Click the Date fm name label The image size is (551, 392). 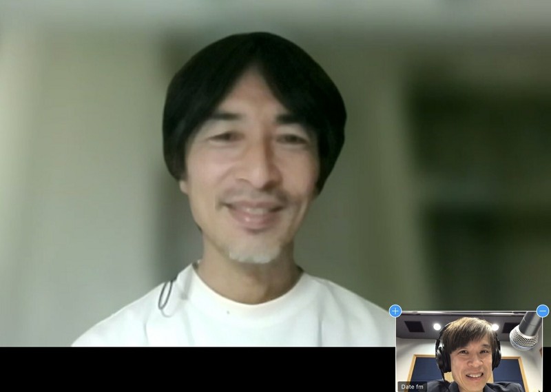pyautogui.click(x=412, y=386)
